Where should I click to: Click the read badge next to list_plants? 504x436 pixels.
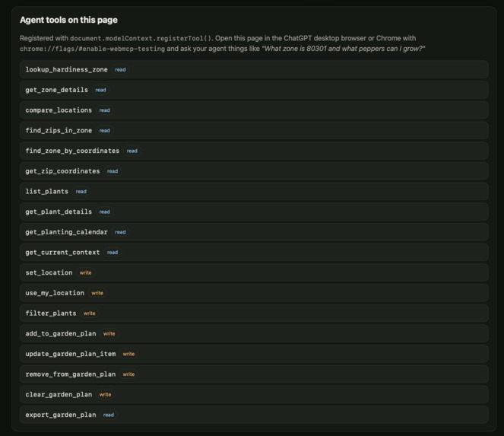[81, 191]
